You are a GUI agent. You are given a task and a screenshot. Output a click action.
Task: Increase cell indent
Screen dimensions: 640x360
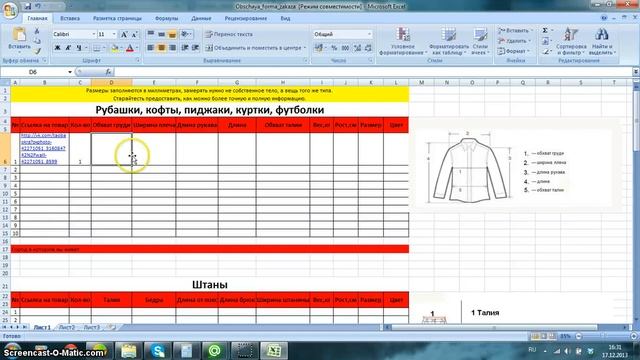click(x=196, y=48)
